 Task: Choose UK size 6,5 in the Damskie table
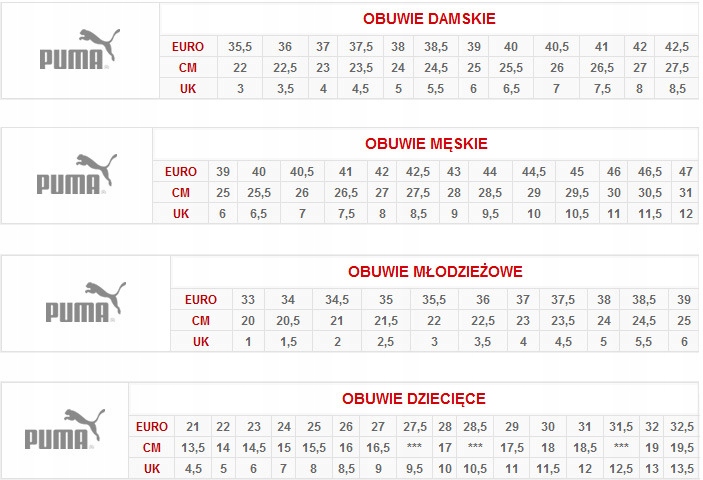[x=511, y=89]
